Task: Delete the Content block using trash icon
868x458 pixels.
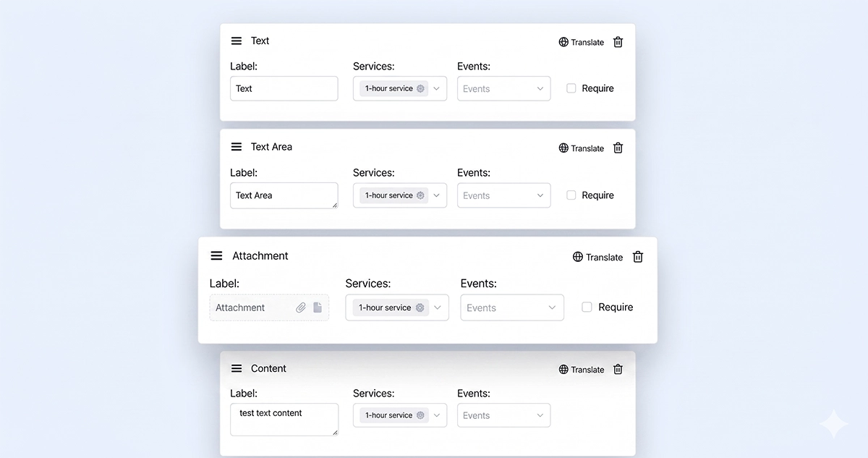Action: point(618,369)
